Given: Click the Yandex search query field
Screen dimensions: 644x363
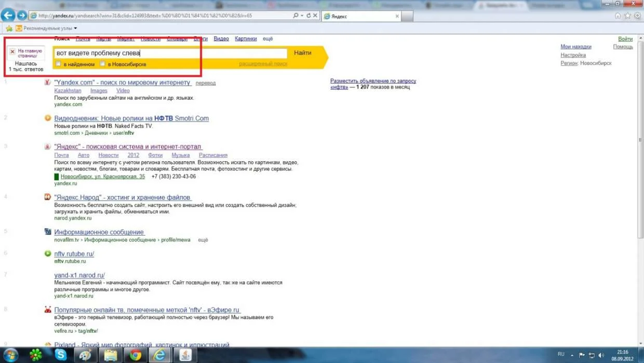Looking at the screenshot, I should click(x=170, y=53).
